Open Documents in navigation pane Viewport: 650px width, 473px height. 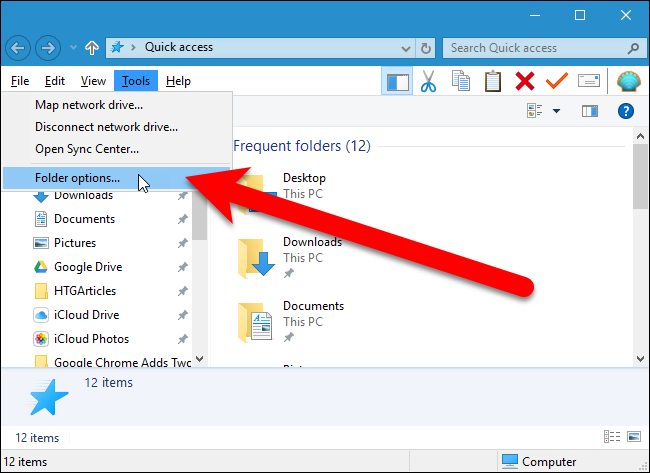pos(84,219)
